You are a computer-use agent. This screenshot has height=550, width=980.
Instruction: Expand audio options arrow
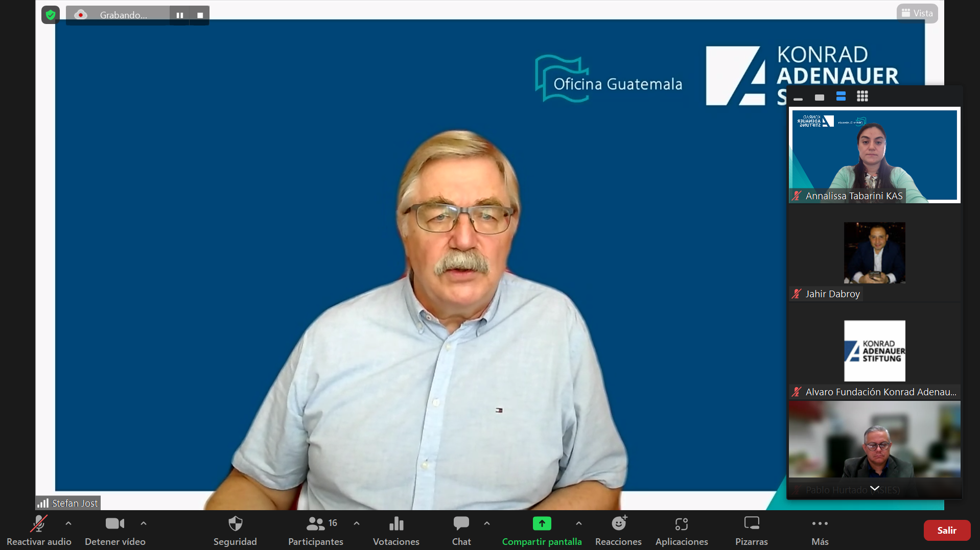pos(68,523)
